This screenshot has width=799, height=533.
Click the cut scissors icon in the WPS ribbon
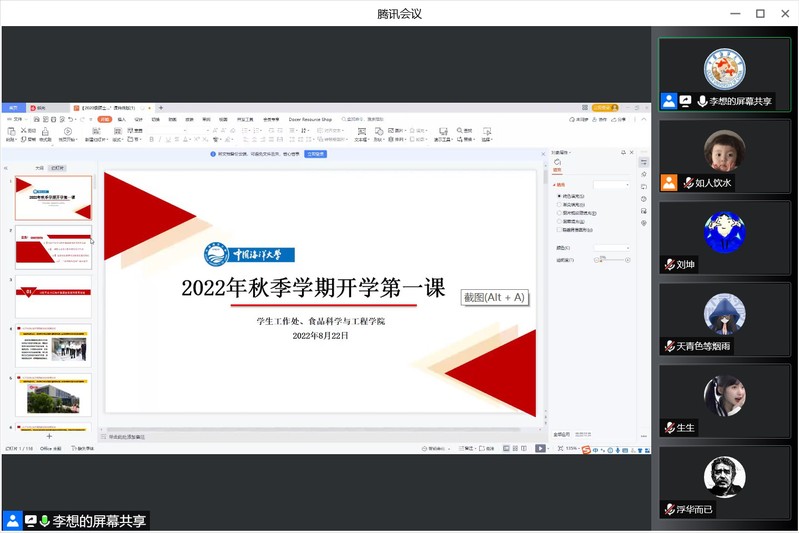pos(23,130)
